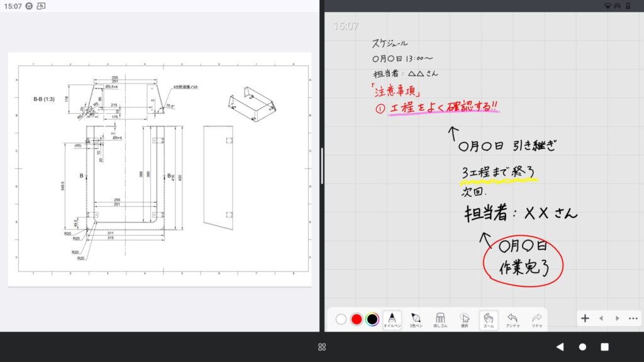
Task: Open the black rainbow-ringed color picker
Action: click(372, 319)
